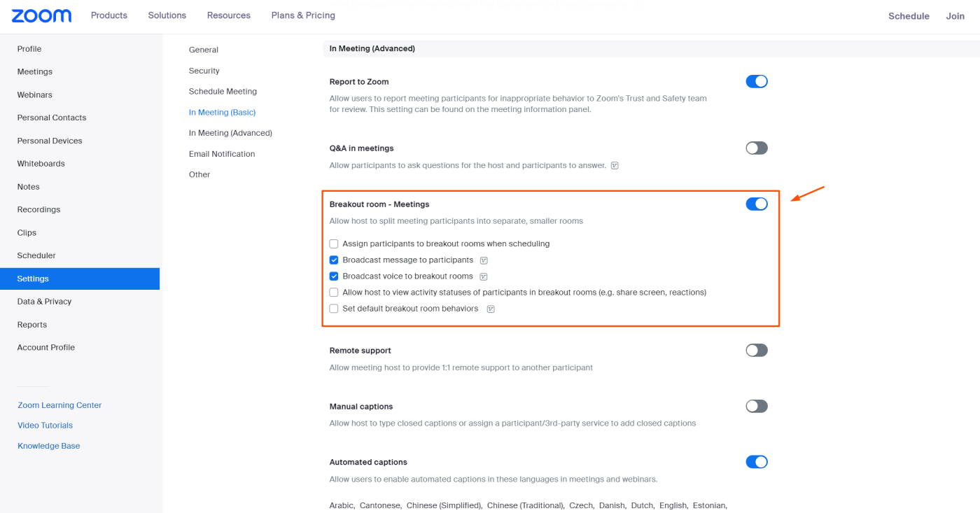
Task: Click Join in the top bar
Action: click(x=955, y=16)
